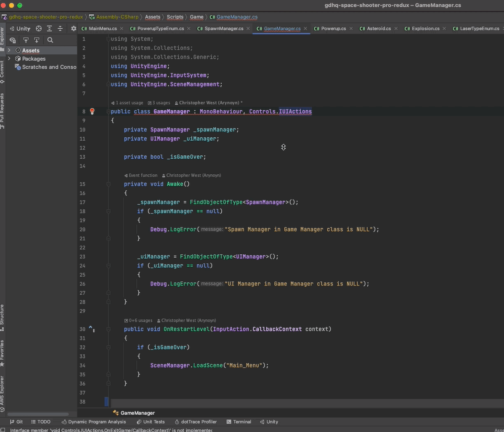
Task: Open the Terminal tool window
Action: [x=239, y=422]
